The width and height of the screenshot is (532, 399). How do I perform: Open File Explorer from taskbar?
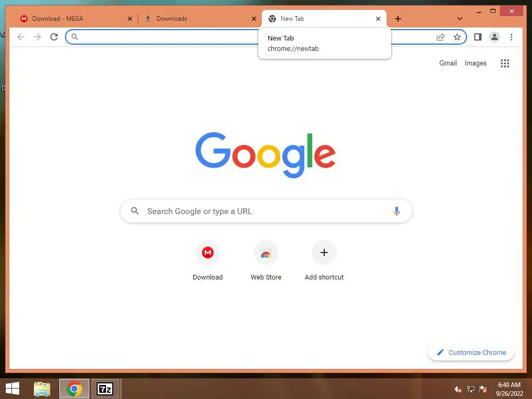coord(42,389)
